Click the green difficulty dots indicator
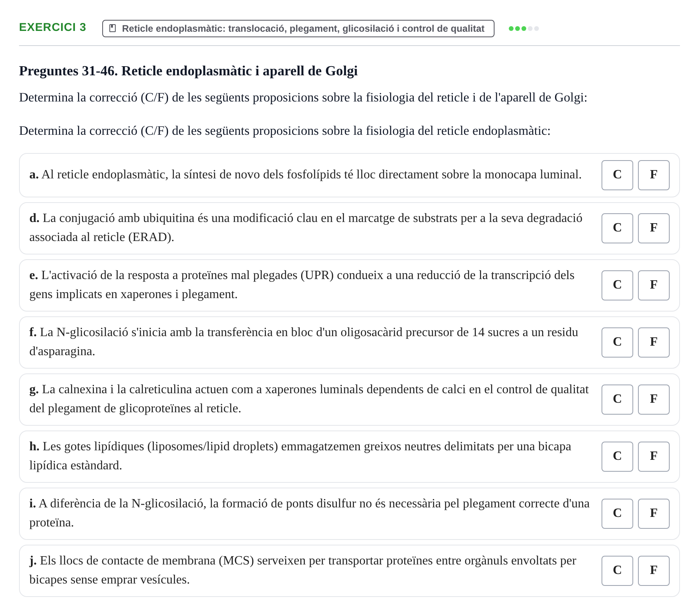 coord(523,29)
